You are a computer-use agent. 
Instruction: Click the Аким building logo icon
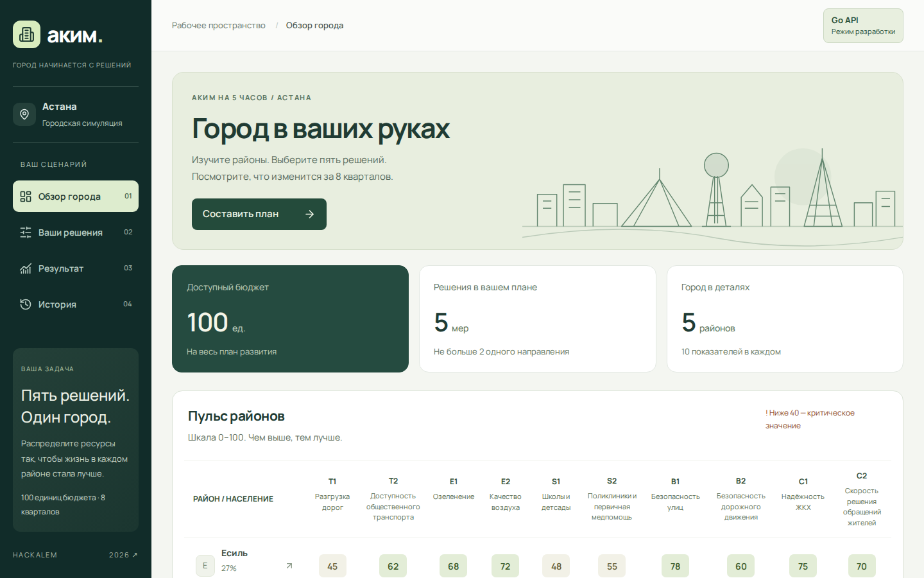[x=26, y=35]
